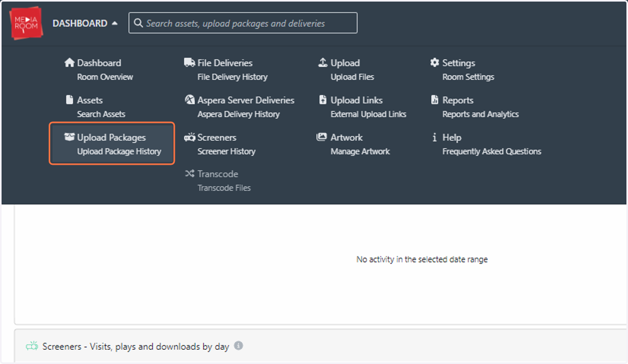628x364 pixels.
Task: Select Search Assets subtitle
Action: click(102, 114)
